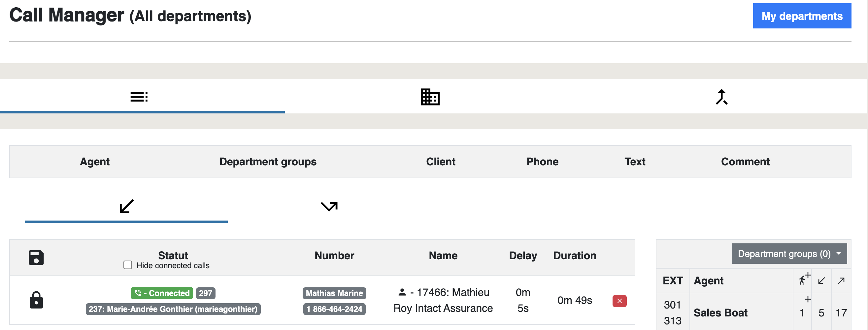The image size is (868, 330).
Task: Click the Department groups column header
Action: click(268, 162)
